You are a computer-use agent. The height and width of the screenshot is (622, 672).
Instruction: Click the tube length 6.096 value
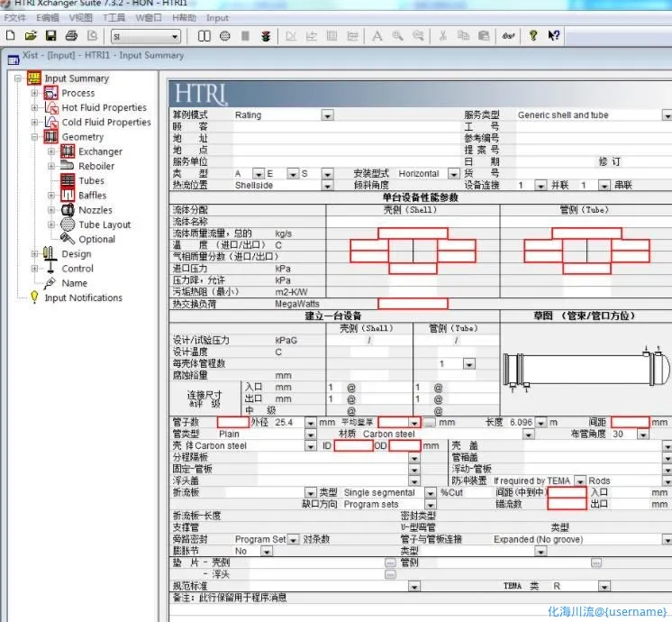point(521,423)
